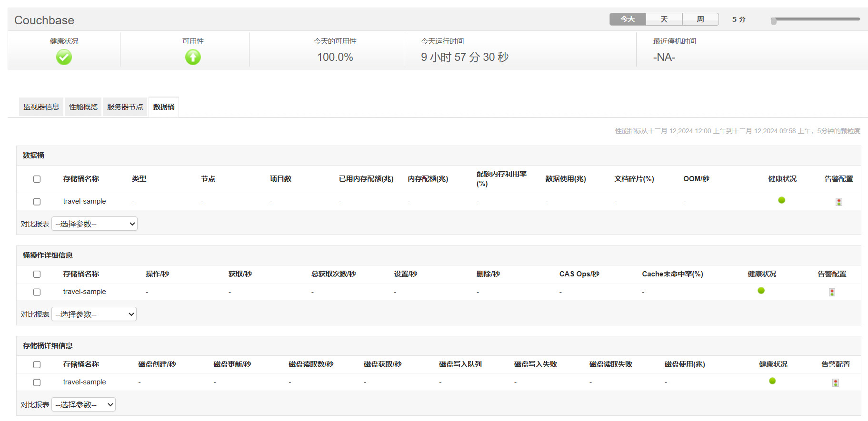Switch to the 服务器节点 tab
This screenshot has width=868, height=421.
point(125,107)
